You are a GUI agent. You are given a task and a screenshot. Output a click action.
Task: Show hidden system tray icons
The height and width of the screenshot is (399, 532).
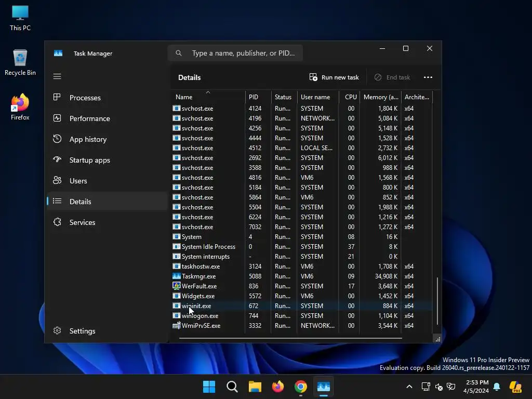point(409,387)
